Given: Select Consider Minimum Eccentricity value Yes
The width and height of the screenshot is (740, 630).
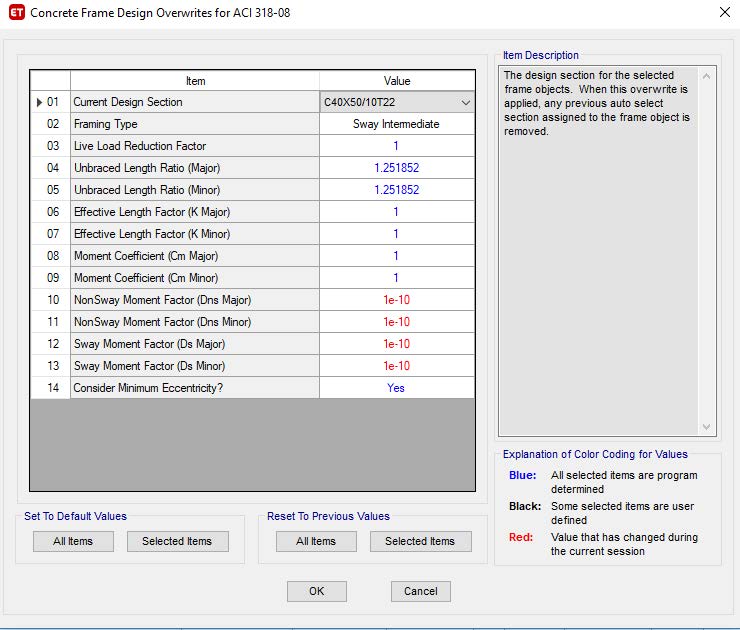Looking at the screenshot, I should click(x=396, y=388).
